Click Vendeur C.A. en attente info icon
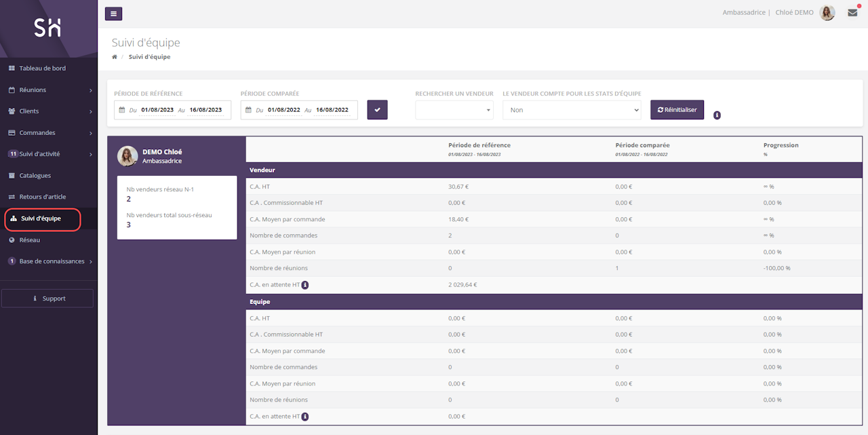This screenshot has height=435, width=868. point(305,285)
